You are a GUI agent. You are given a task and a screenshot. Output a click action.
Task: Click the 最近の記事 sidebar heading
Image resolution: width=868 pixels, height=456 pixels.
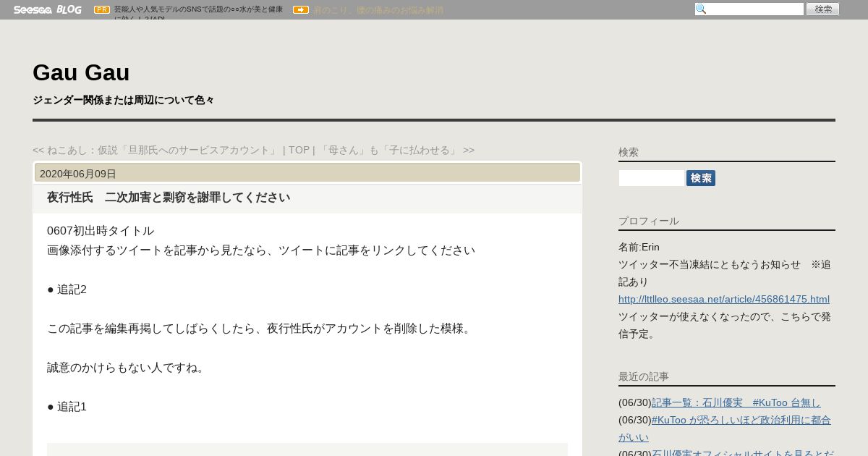tap(644, 376)
